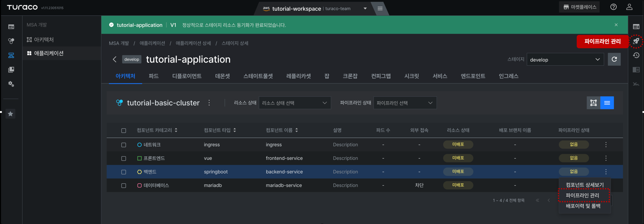Switch to the 디플로이먼트 tab
The height and width of the screenshot is (224, 644).
[x=187, y=76]
